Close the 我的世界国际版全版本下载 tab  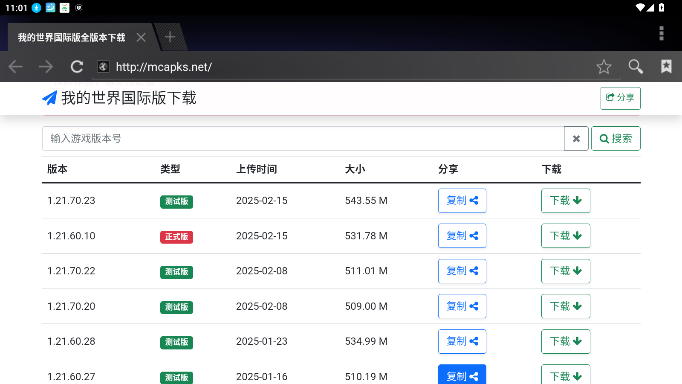(x=141, y=37)
